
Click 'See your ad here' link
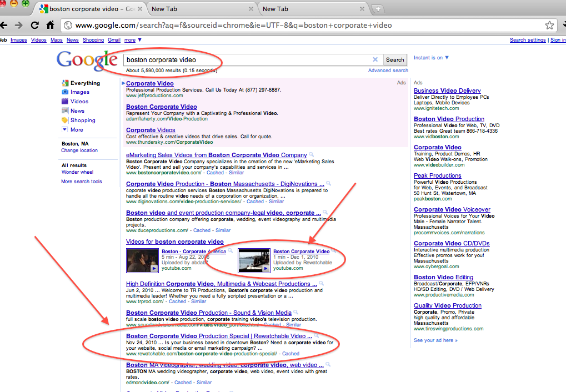pyautogui.click(x=435, y=340)
